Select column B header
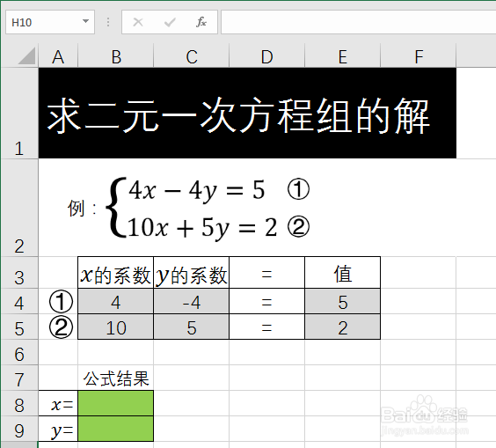496x448 pixels. point(116,56)
